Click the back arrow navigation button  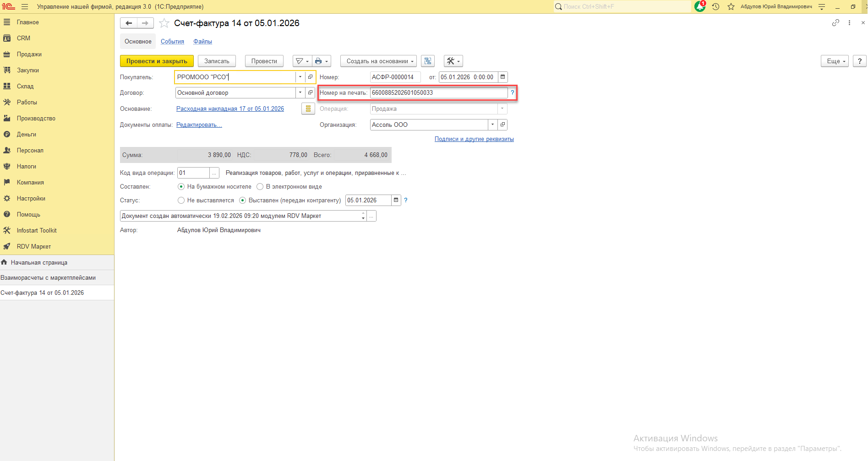pyautogui.click(x=129, y=23)
